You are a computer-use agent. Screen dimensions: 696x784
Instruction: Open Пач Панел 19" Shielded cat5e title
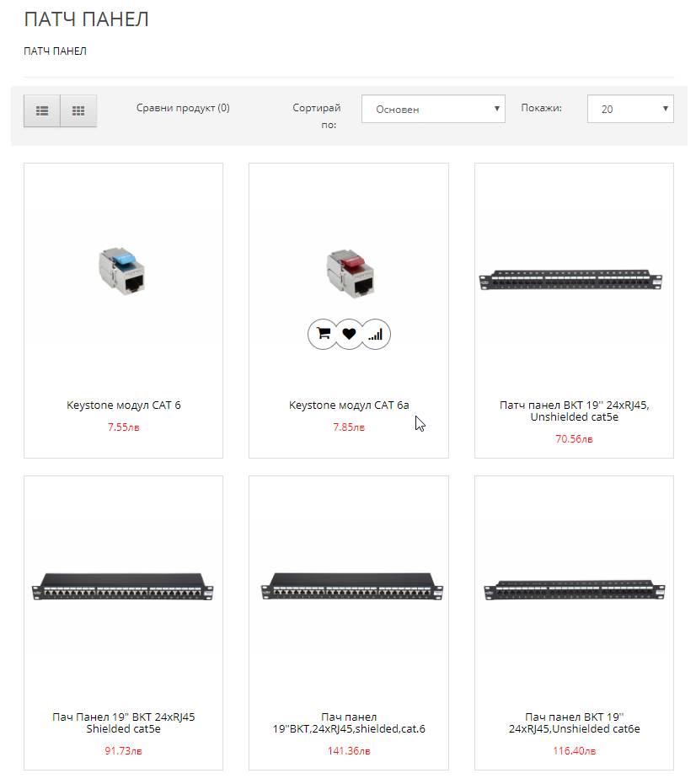click(x=123, y=723)
